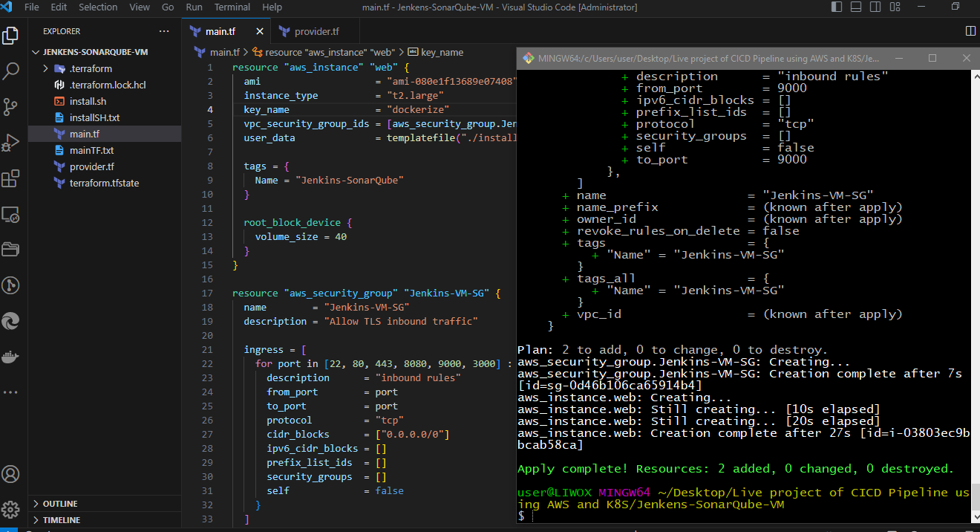Viewport: 980px width, 532px height.
Task: Toggle the bottom panel visibility
Action: pos(857,7)
